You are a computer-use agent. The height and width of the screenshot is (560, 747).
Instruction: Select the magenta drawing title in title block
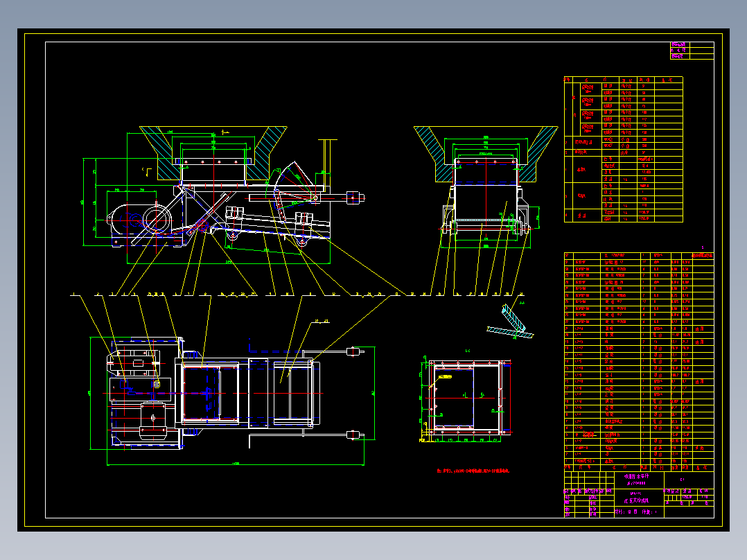coord(636,500)
